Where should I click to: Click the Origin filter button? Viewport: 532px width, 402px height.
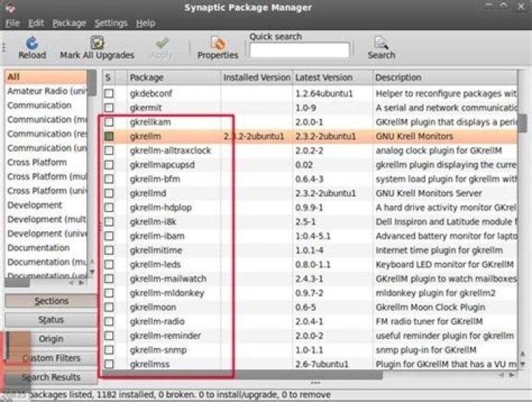point(51,338)
